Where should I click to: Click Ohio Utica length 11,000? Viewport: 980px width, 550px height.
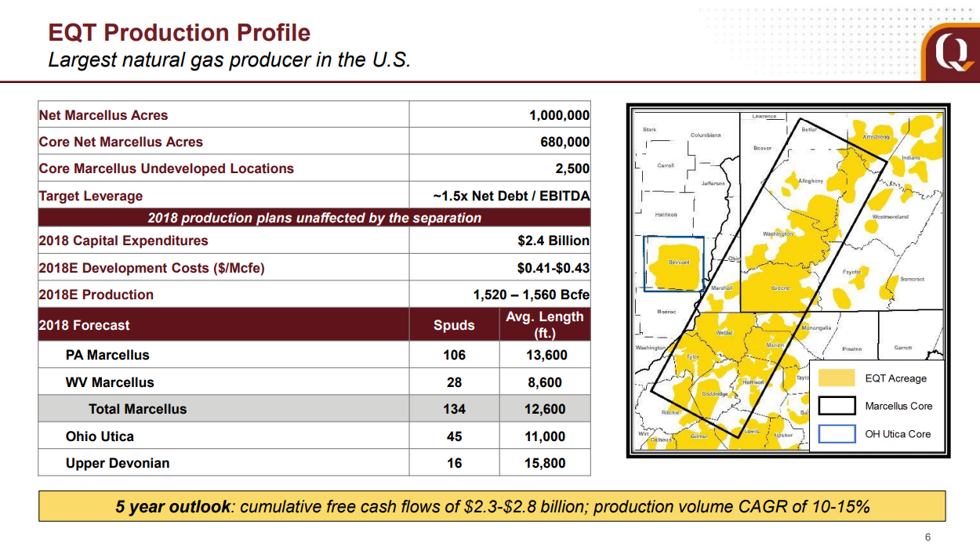pyautogui.click(x=545, y=436)
